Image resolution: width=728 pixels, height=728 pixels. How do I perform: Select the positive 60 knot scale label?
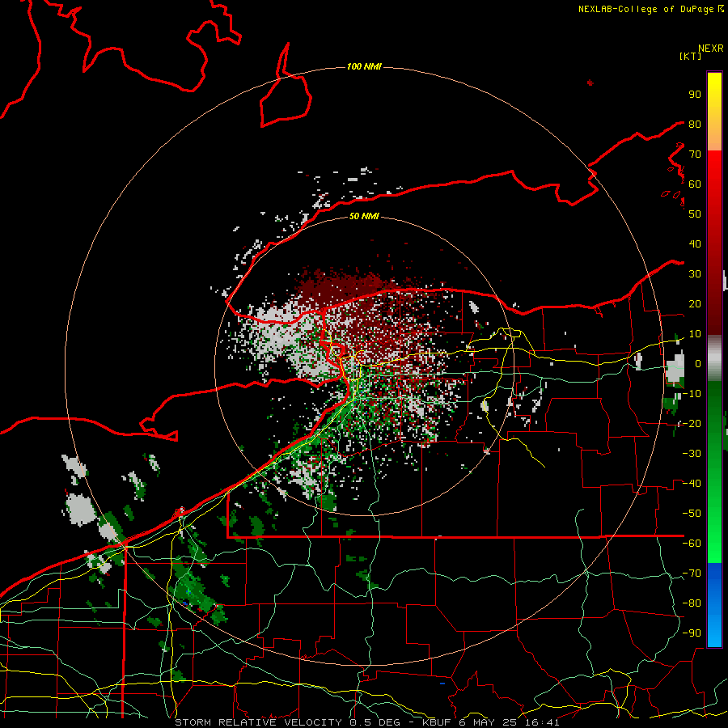click(695, 184)
